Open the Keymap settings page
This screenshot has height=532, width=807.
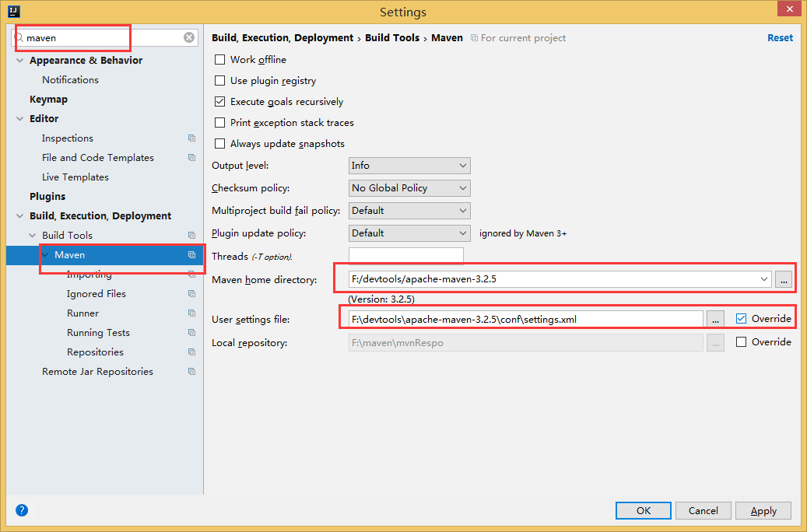point(48,100)
